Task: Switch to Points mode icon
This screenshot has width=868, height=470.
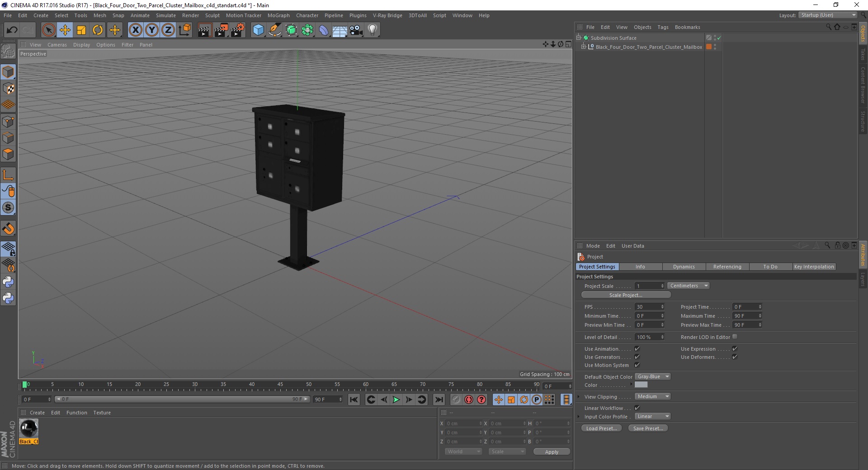Action: (x=8, y=122)
